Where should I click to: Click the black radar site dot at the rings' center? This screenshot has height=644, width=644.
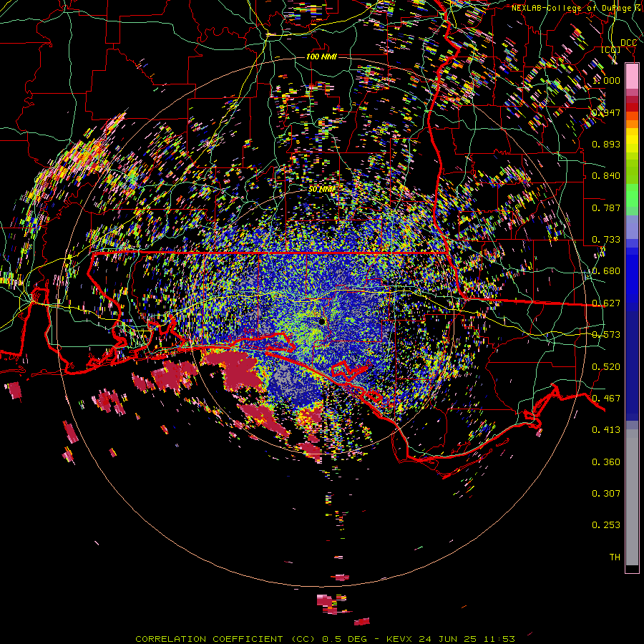322,321
